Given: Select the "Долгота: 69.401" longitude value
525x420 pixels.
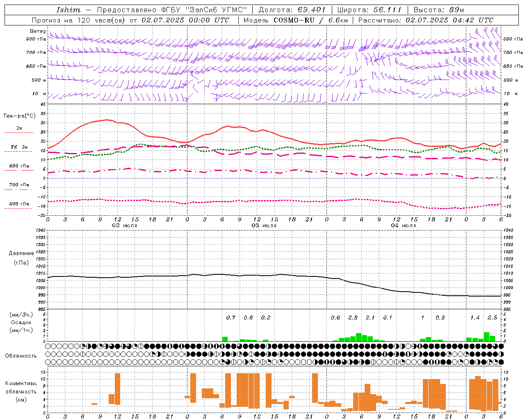Looking at the screenshot, I should pos(292,10).
